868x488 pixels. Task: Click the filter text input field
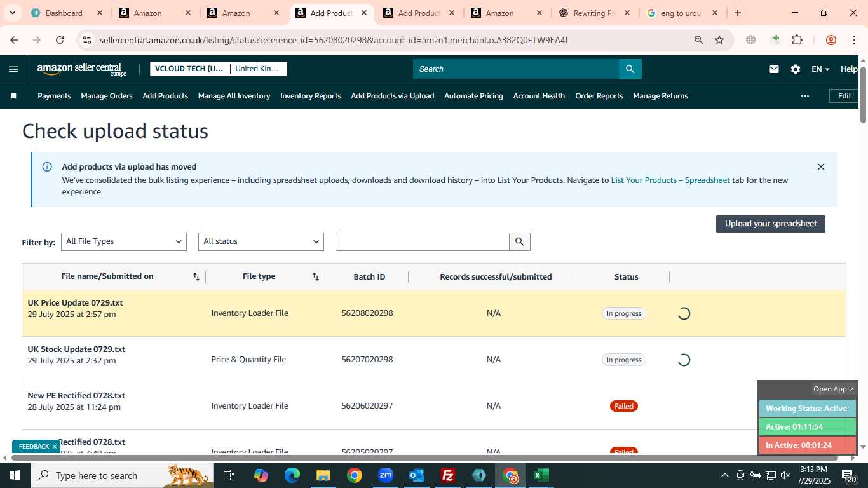click(423, 241)
